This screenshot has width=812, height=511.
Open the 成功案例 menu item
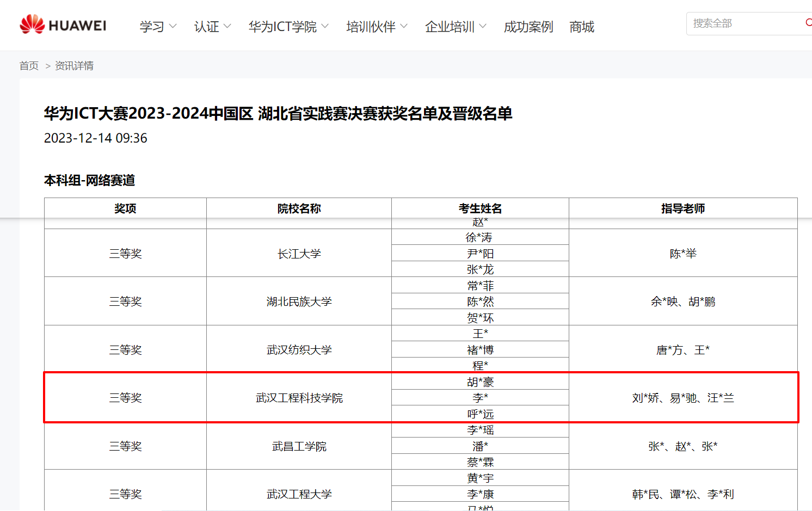click(x=528, y=27)
